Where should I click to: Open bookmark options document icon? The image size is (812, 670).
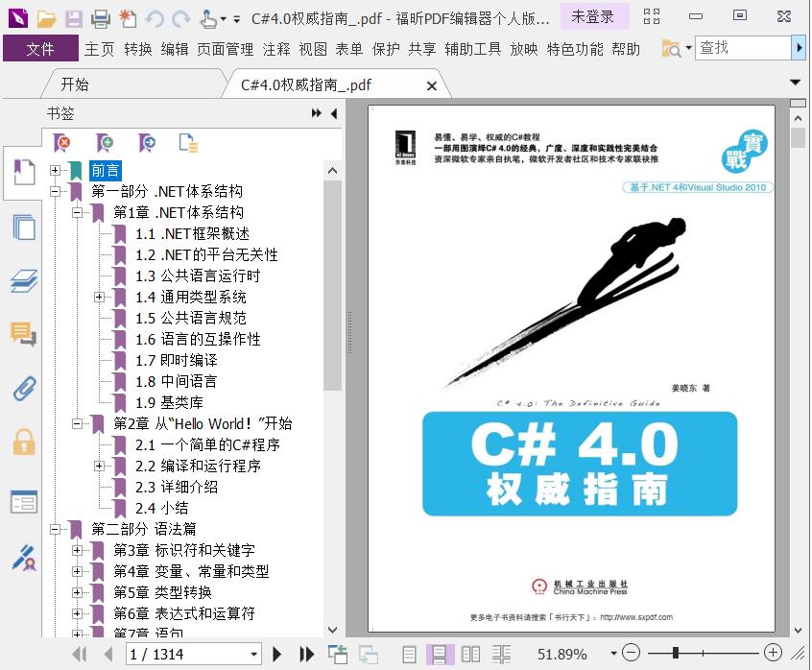(188, 143)
